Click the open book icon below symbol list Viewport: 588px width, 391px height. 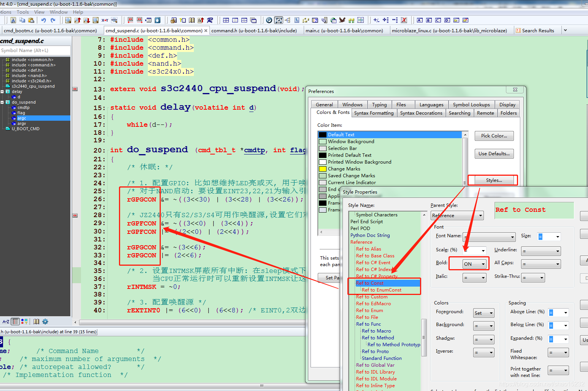[x=36, y=322]
